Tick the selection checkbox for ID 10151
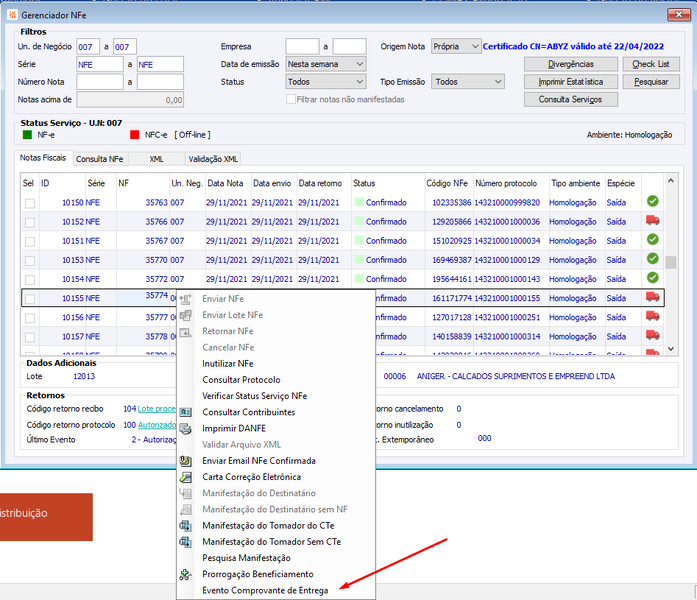Image resolution: width=697 pixels, height=600 pixels. coord(30,241)
